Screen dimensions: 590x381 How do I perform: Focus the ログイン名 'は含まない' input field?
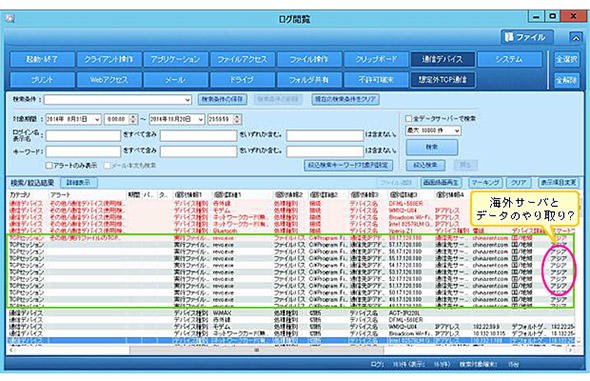(x=325, y=135)
